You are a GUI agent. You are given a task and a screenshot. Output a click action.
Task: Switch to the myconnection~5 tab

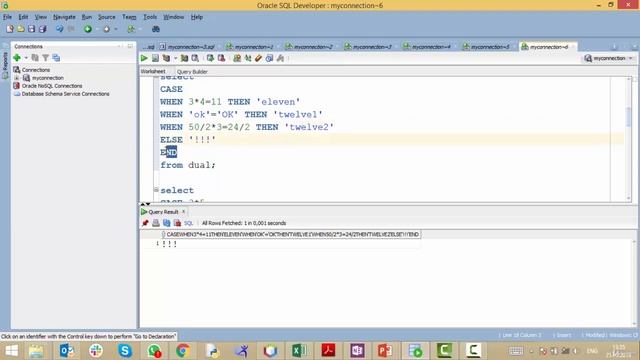490,47
